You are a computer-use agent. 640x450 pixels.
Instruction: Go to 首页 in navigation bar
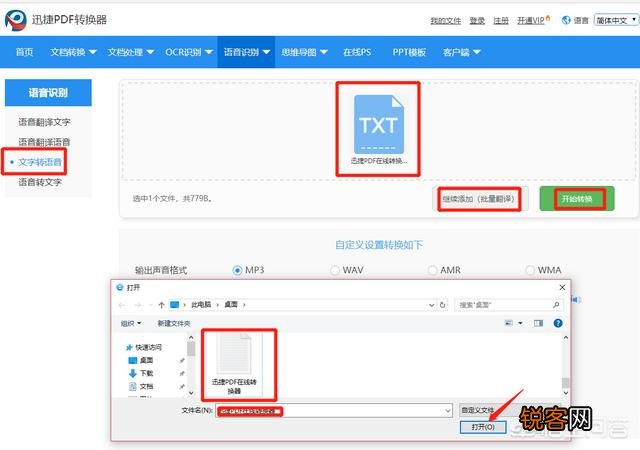tap(24, 52)
